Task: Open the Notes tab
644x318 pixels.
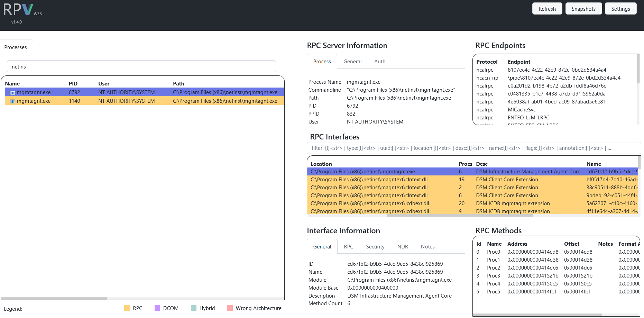Action: tap(428, 246)
